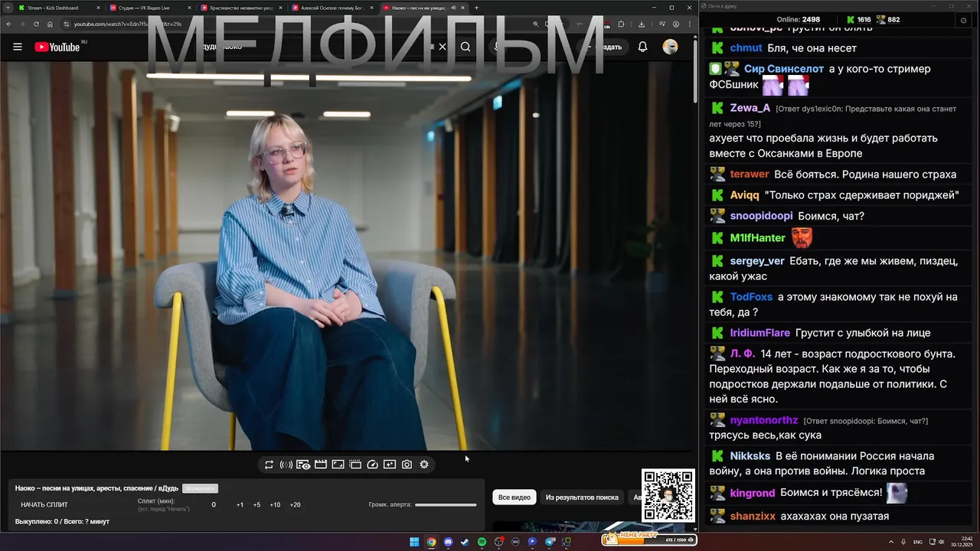Go back in Chrome navigation
The height and width of the screenshot is (551, 980).
point(8,24)
